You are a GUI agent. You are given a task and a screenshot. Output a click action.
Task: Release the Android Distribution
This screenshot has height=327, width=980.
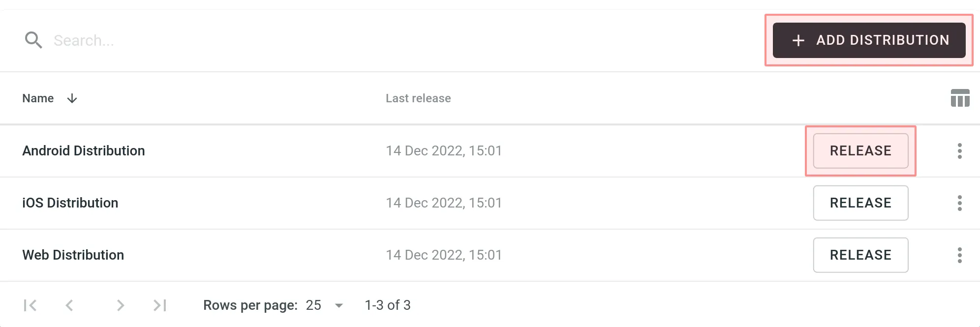[x=860, y=151]
